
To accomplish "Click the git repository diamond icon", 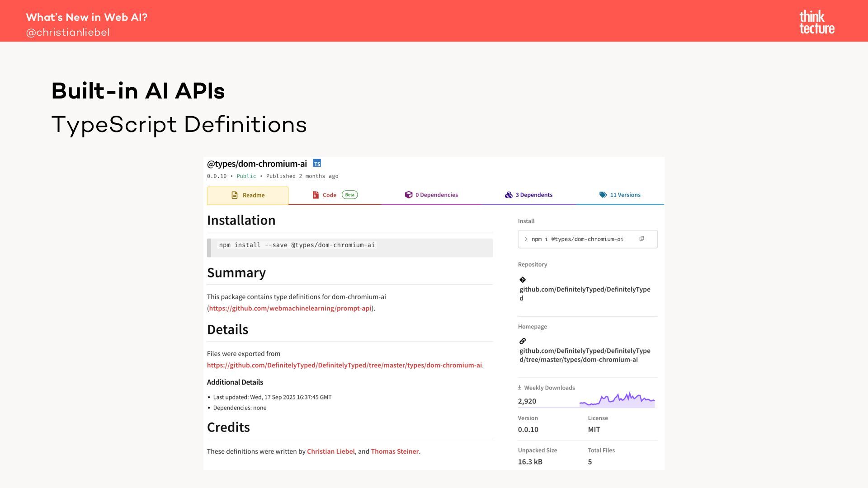I will pos(523,280).
